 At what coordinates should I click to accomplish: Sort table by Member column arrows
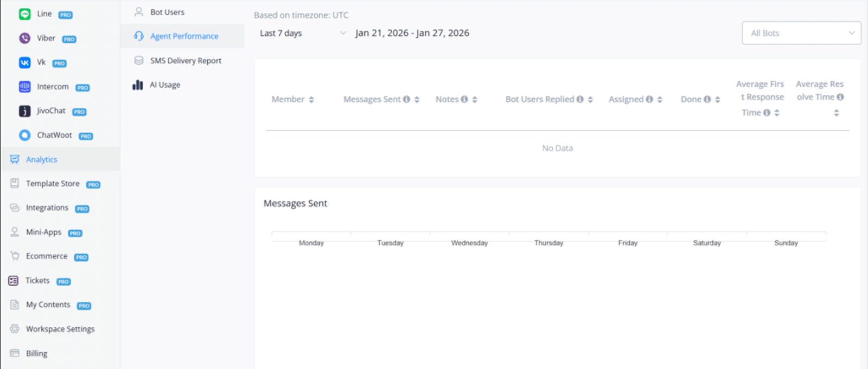[311, 100]
